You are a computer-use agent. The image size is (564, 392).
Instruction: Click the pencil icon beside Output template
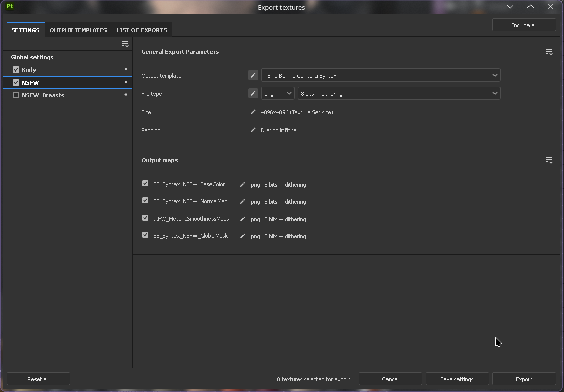tap(253, 76)
